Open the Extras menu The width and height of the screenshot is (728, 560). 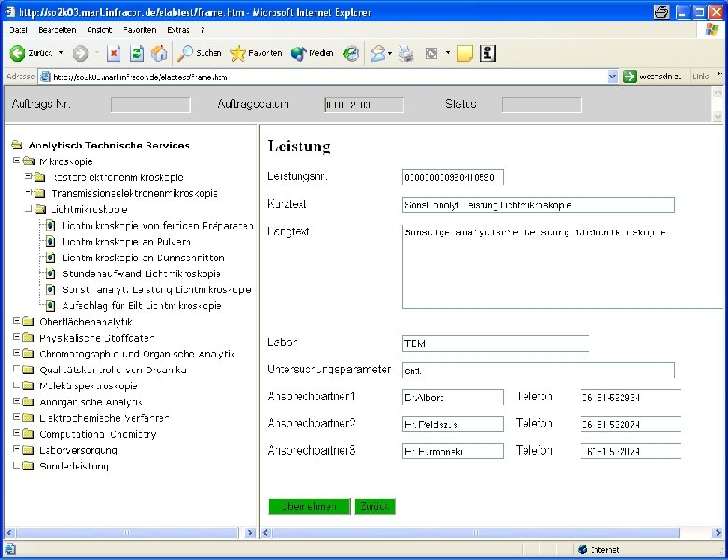178,30
